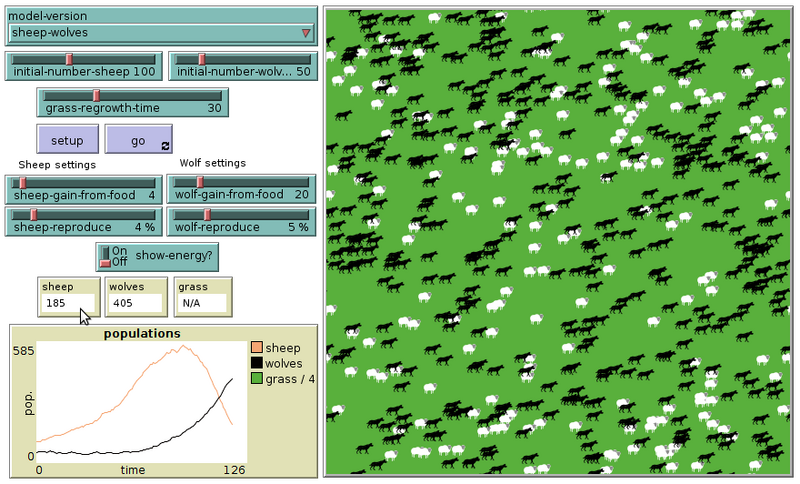800x484 pixels.
Task: Toggle the show-energy? switch
Action: 106,257
